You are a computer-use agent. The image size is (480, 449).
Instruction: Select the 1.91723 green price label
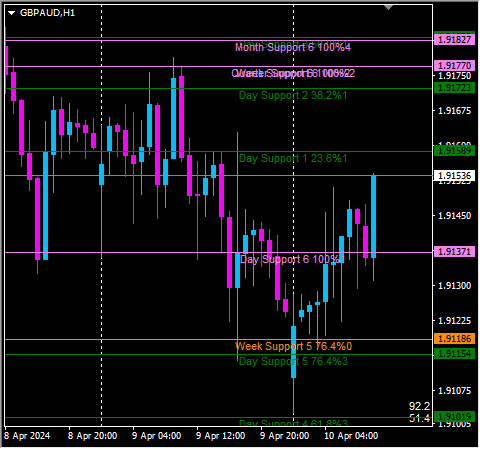(455, 88)
